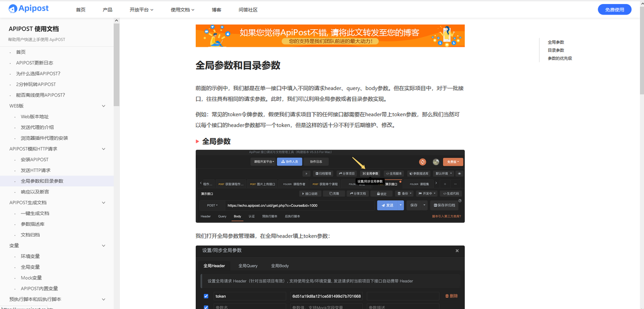Click the 克隆 clone icon
The width and height of the screenshot is (644, 309).
click(331, 193)
